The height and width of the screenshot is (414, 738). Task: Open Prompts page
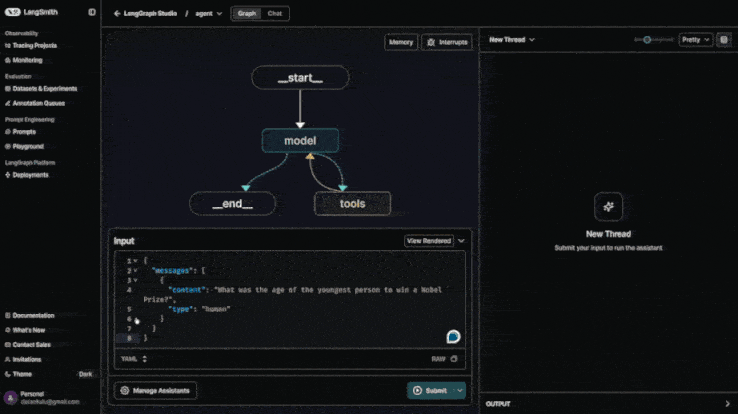tap(24, 132)
